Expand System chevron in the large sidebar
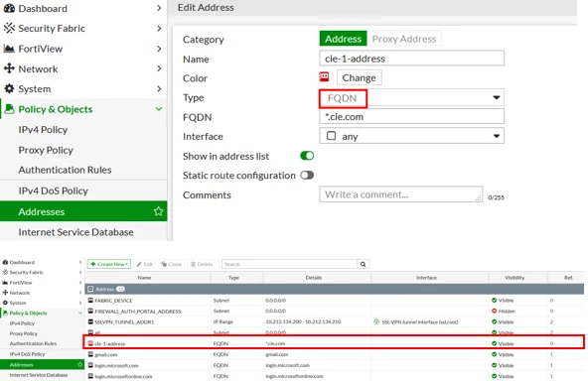 pos(159,88)
